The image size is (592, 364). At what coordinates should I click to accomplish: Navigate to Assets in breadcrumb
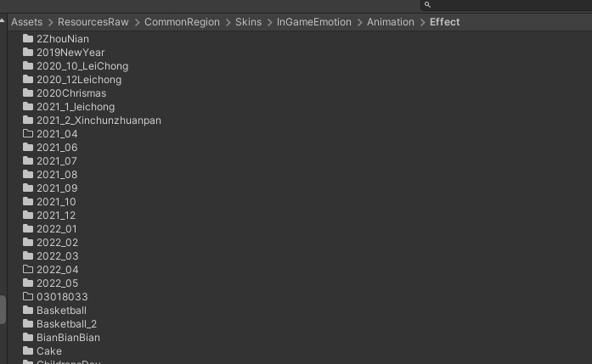(x=26, y=22)
